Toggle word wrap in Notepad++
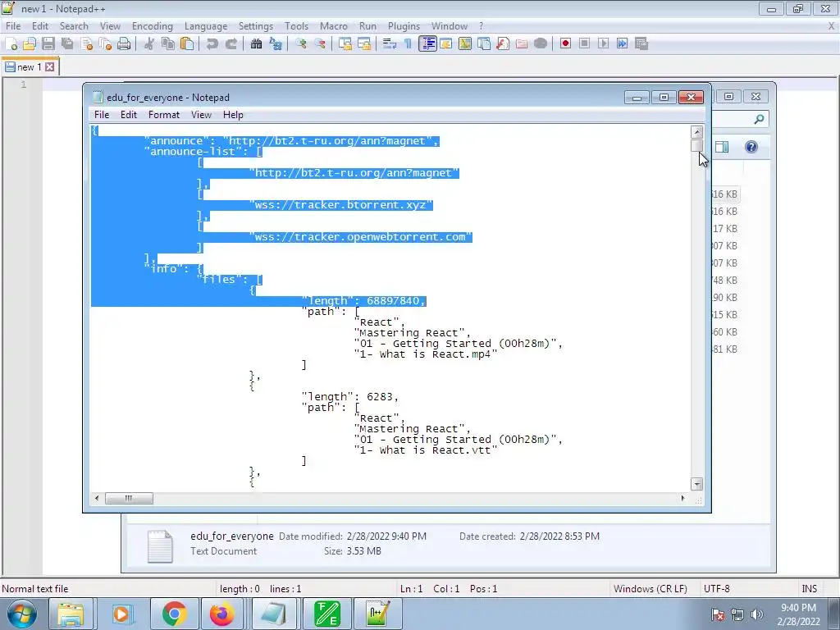This screenshot has height=630, width=840. coord(390,44)
